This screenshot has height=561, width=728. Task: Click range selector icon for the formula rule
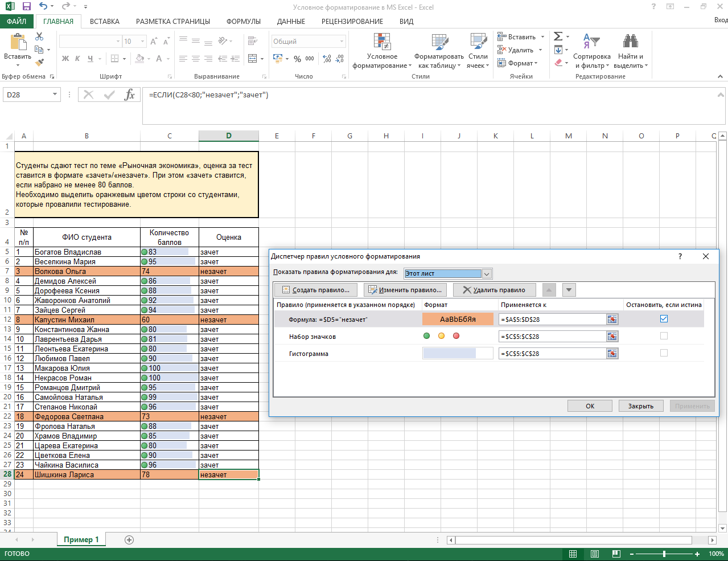(612, 320)
